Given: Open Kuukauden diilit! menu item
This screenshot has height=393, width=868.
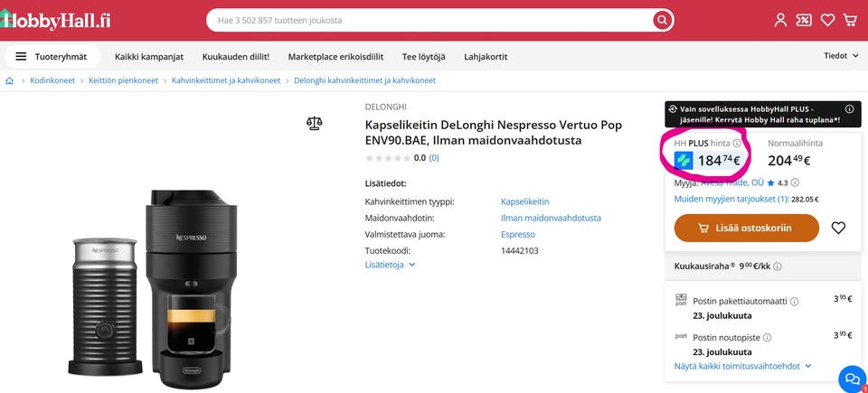Looking at the screenshot, I should click(236, 56).
